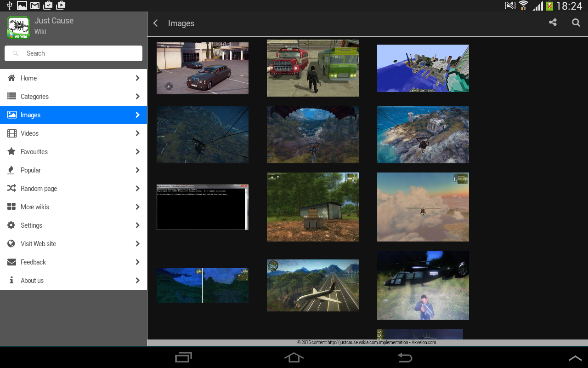The height and width of the screenshot is (368, 588).
Task: Go back using header back arrow
Action: pos(156,23)
